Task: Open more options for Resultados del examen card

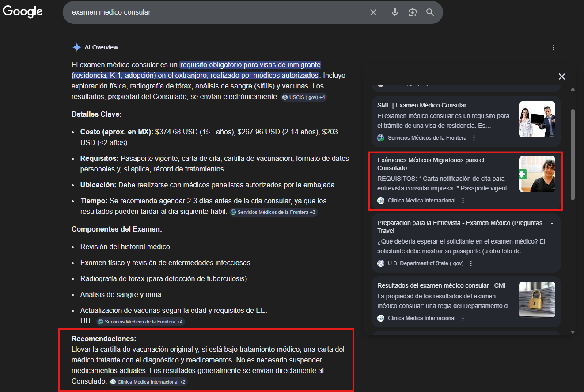Action: click(x=463, y=318)
